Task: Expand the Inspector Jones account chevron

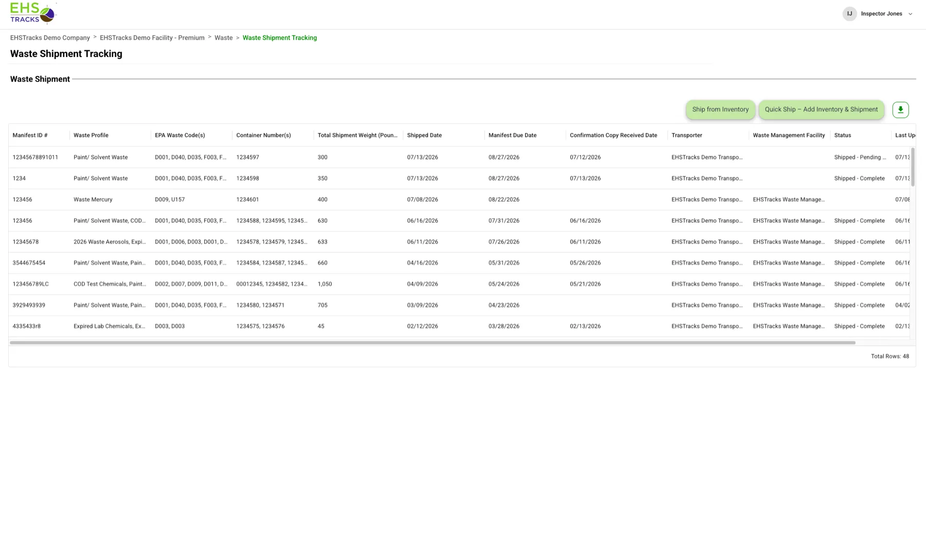Action: 910,14
